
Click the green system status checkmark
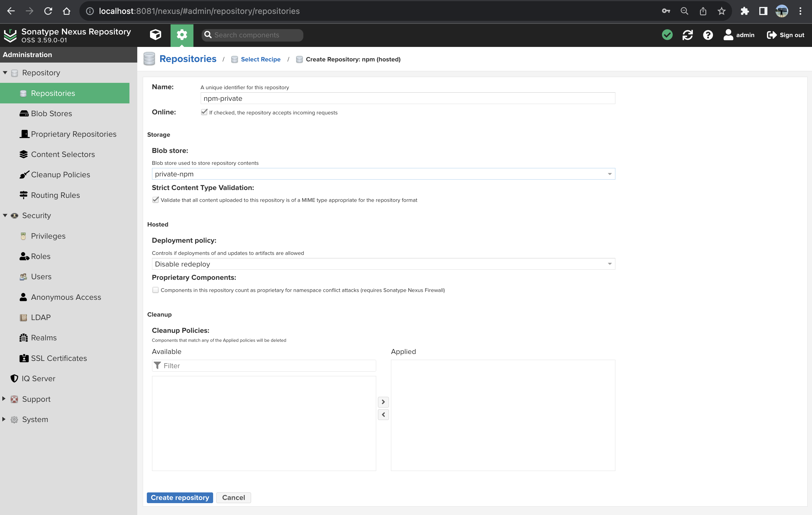pos(667,35)
